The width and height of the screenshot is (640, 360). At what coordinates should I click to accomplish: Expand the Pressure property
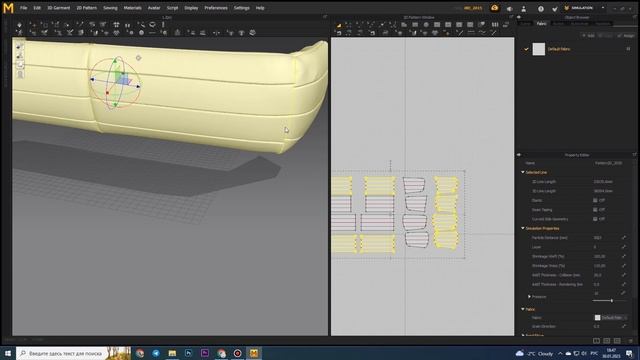pos(529,297)
